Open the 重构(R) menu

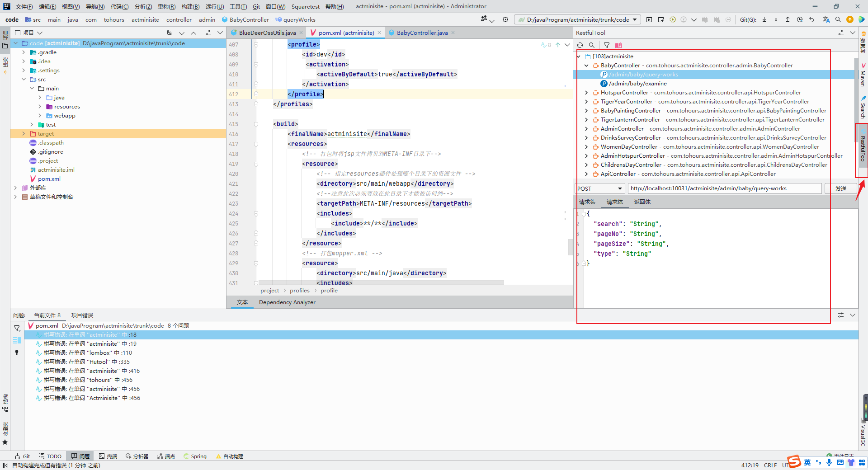pos(166,6)
